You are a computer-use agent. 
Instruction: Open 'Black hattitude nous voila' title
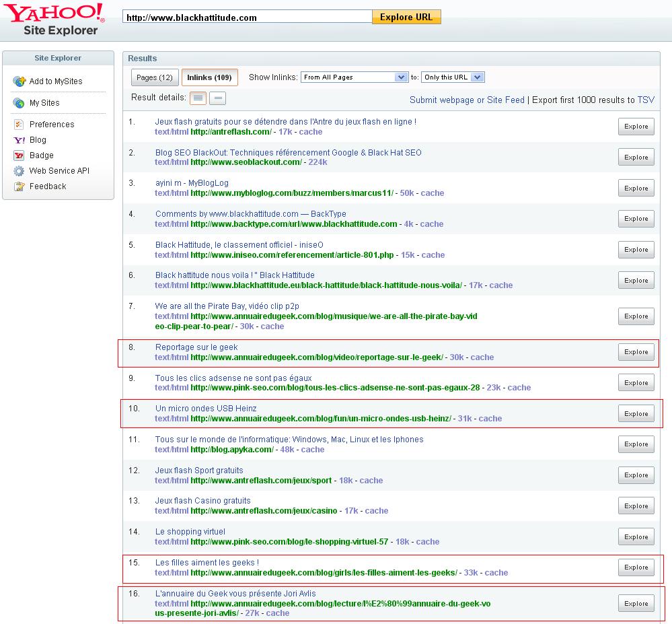(235, 275)
